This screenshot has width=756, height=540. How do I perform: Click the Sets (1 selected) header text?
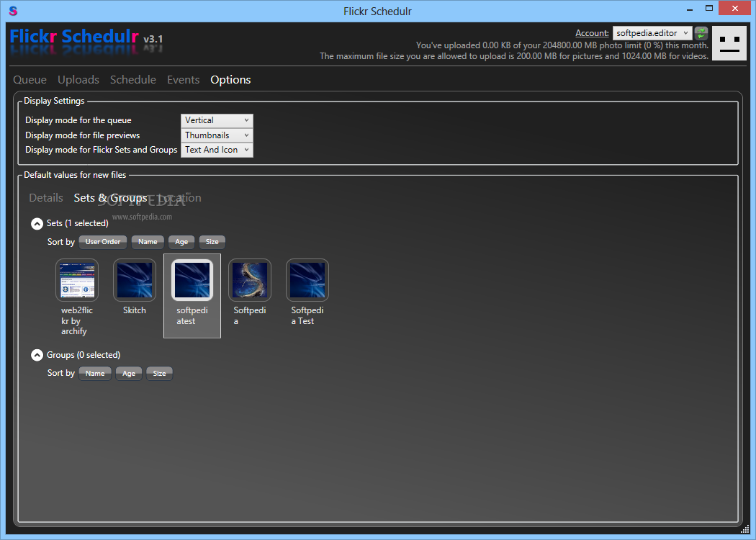click(78, 223)
